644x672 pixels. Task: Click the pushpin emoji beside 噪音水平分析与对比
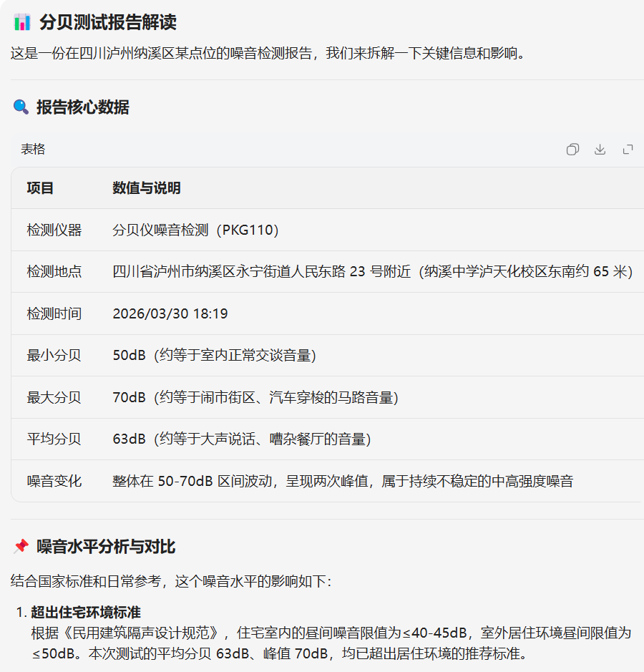point(21,547)
